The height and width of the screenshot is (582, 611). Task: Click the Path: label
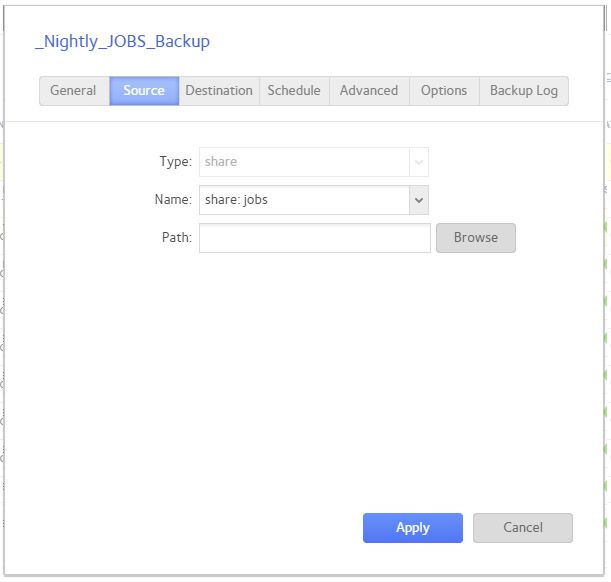[176, 238]
